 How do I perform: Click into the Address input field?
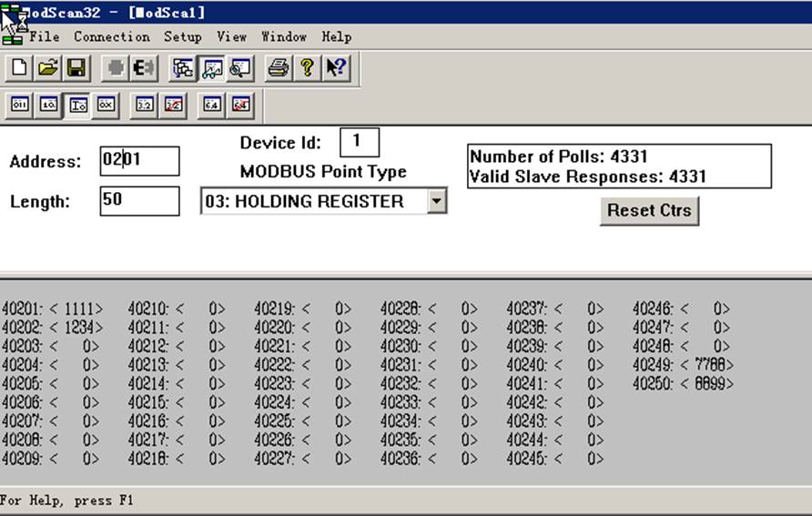(x=140, y=161)
